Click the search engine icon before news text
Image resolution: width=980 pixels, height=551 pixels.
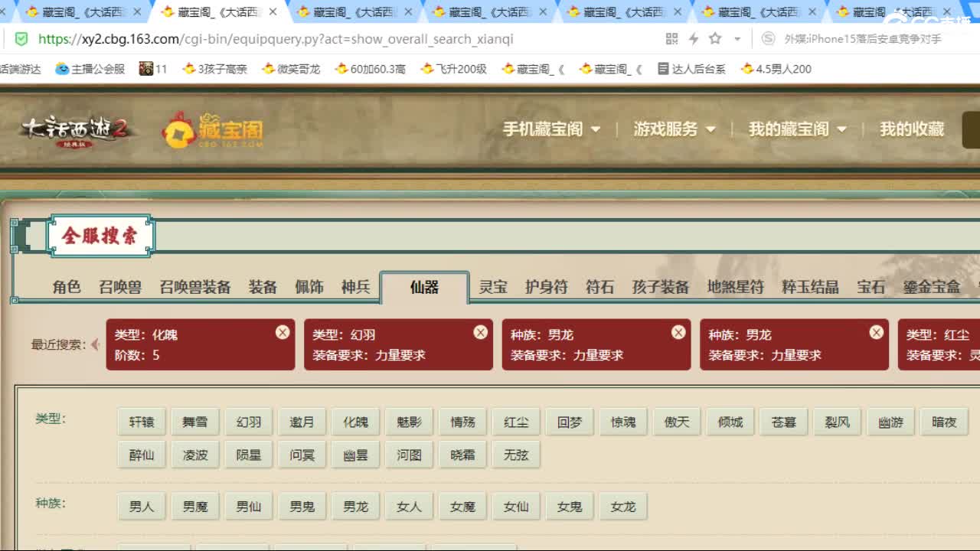pyautogui.click(x=768, y=39)
